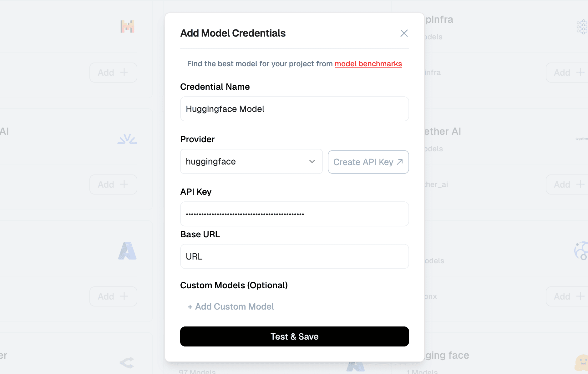
Task: Open the model benchmarks link
Action: 368,64
